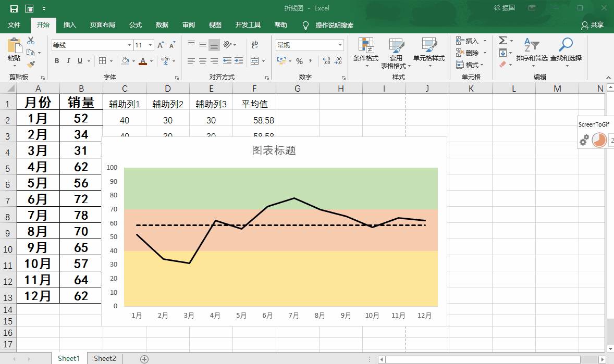
Task: Decrease indent in the alignment group
Action: [227, 60]
